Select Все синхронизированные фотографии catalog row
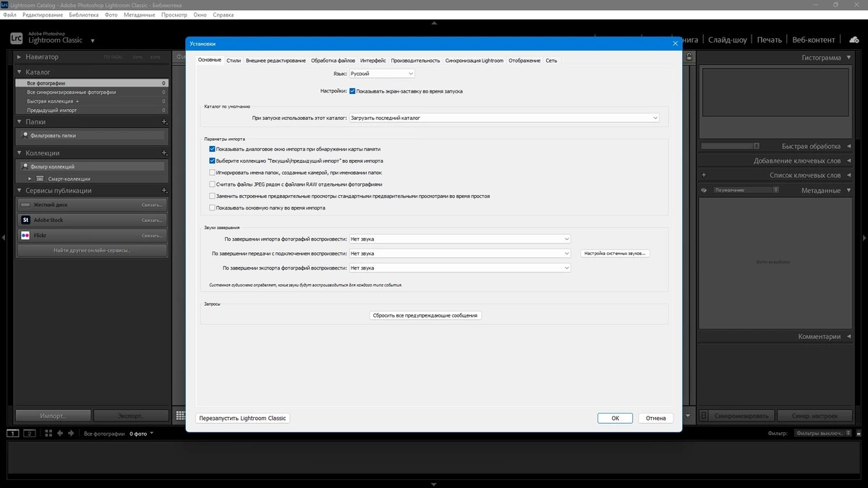 92,93
